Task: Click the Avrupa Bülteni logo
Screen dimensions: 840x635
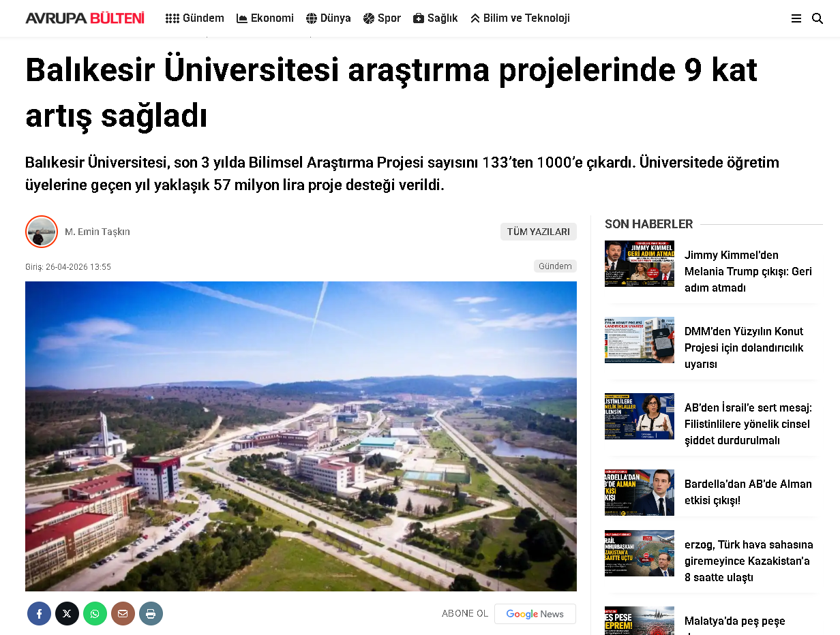Action: [x=85, y=18]
